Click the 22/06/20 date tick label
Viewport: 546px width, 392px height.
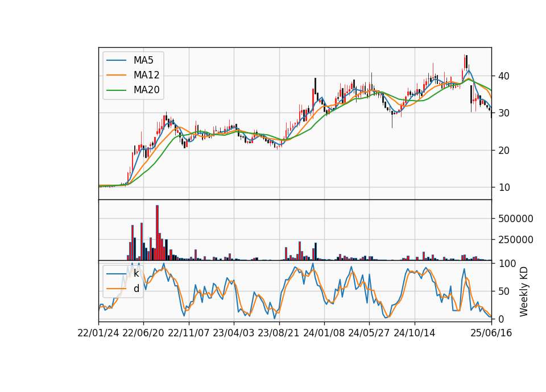pos(143,333)
